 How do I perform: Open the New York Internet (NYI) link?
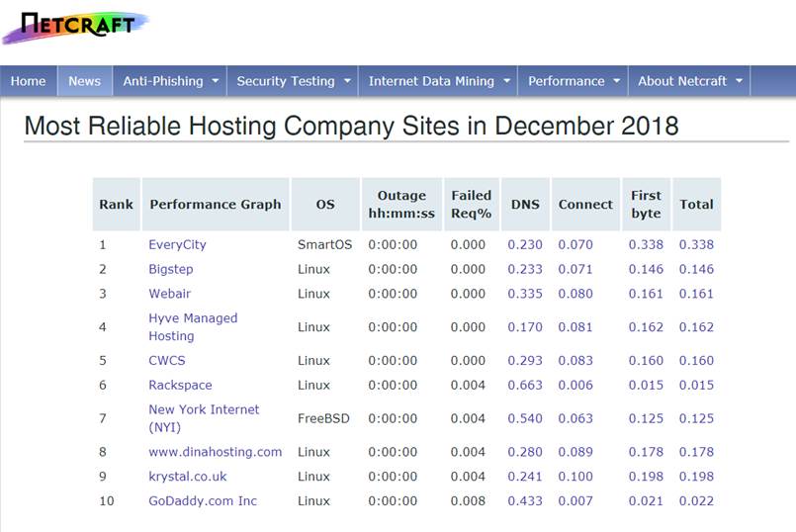[204, 418]
